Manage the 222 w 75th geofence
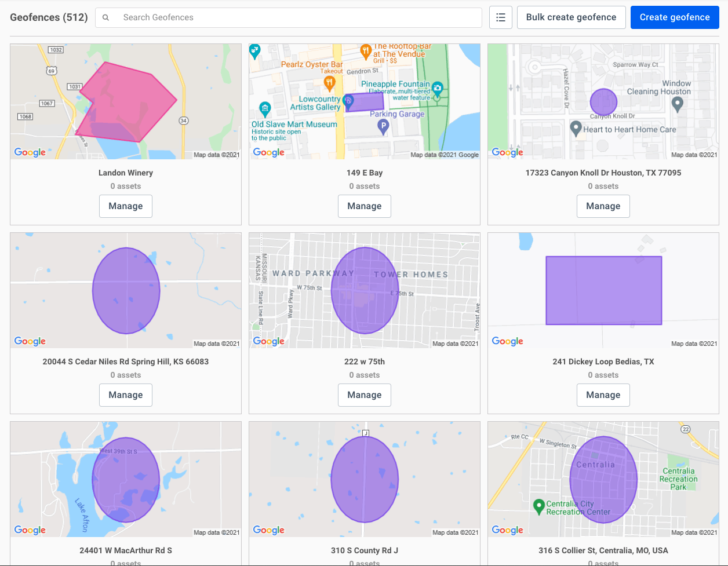 [364, 395]
